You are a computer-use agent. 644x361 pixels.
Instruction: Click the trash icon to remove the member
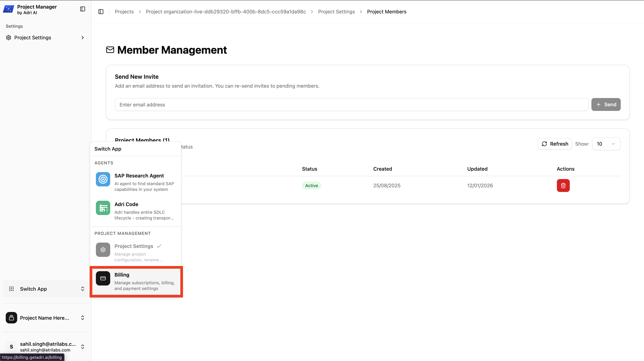563,185
